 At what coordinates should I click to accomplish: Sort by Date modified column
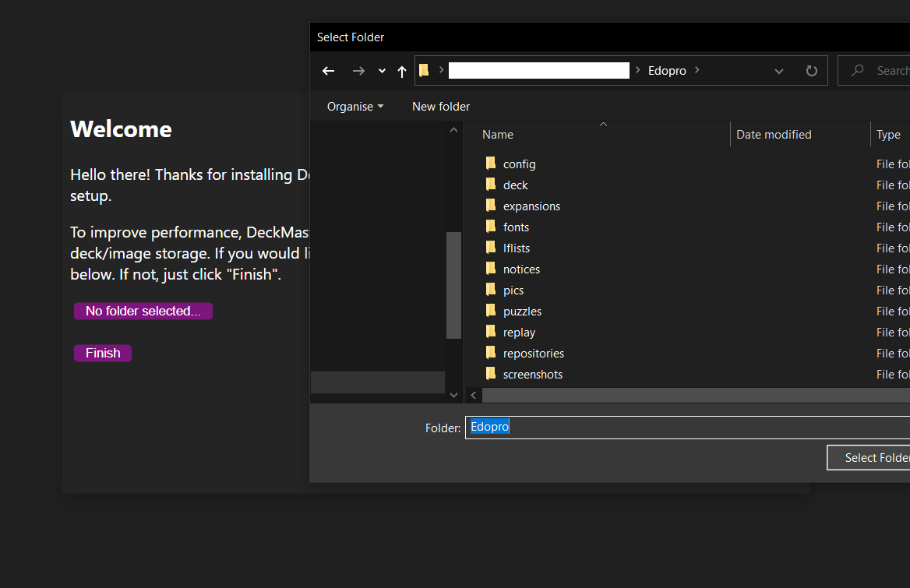(774, 135)
